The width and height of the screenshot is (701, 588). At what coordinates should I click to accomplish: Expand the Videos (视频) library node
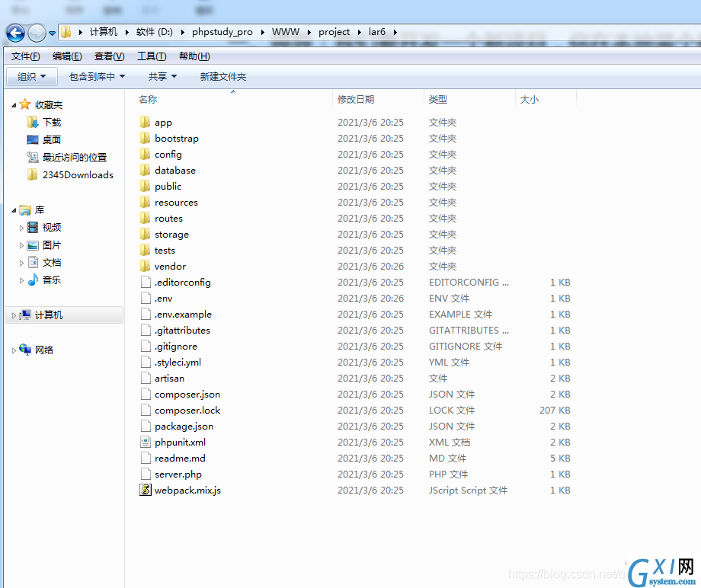[21, 228]
